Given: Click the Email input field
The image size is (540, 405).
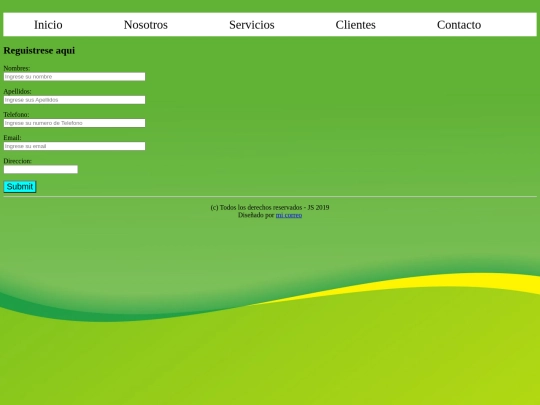Looking at the screenshot, I should pos(74,146).
